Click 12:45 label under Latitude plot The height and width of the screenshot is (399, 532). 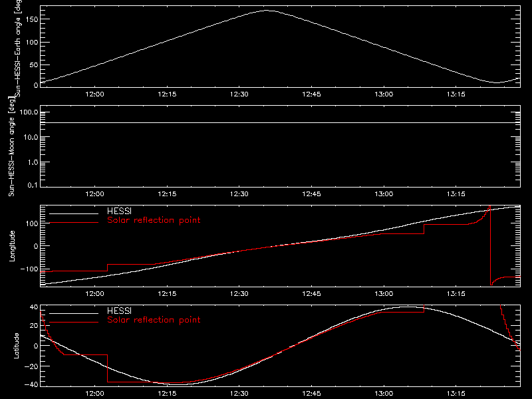pos(311,394)
